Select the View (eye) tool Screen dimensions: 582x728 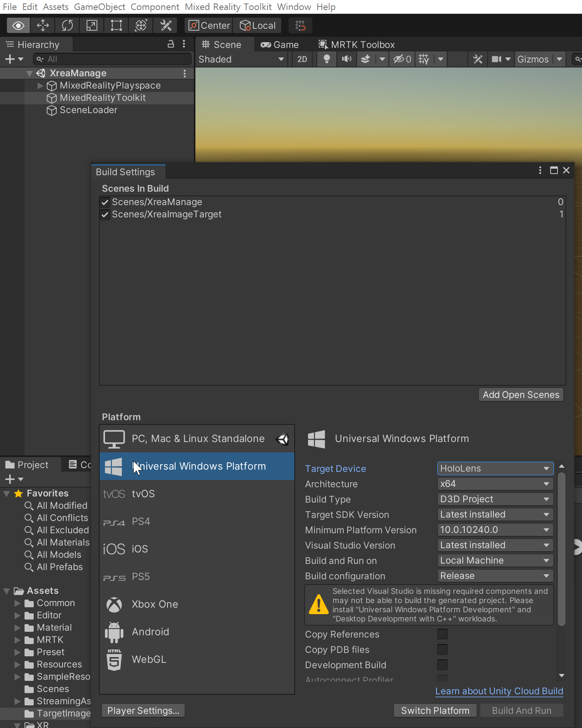click(18, 26)
